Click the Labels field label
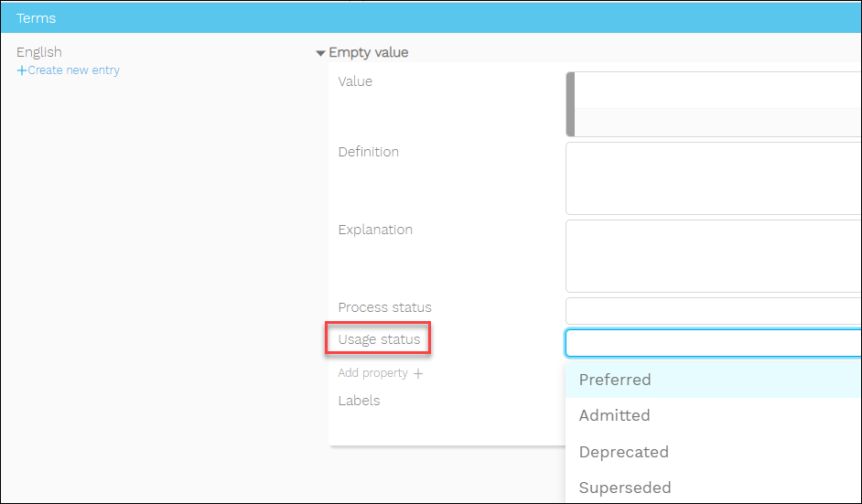The image size is (862, 504). pyautogui.click(x=359, y=401)
